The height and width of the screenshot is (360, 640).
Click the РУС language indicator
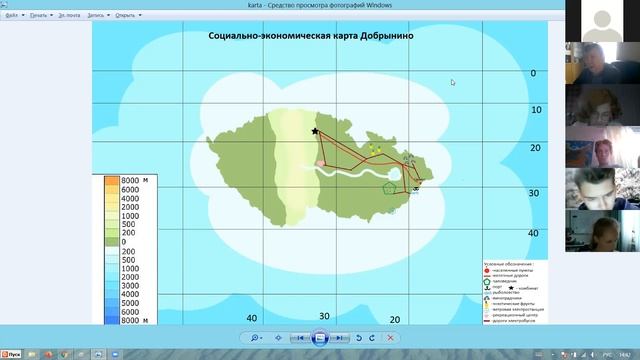point(607,355)
